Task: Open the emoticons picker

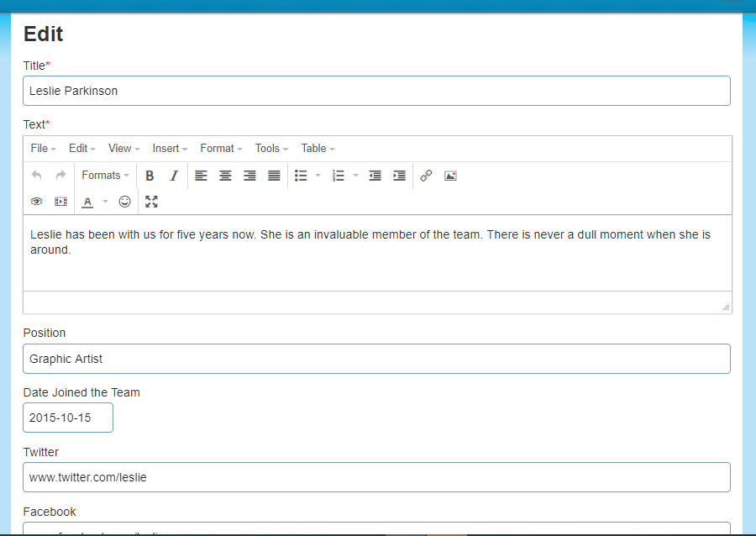Action: (x=125, y=202)
